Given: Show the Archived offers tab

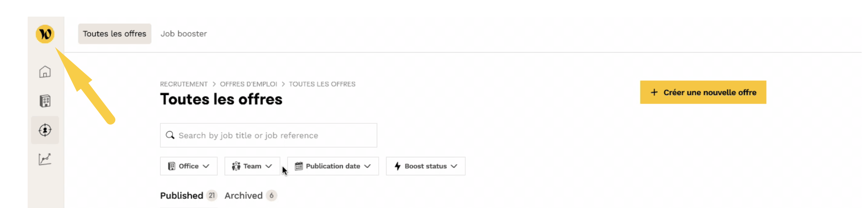Looking at the screenshot, I should (244, 195).
